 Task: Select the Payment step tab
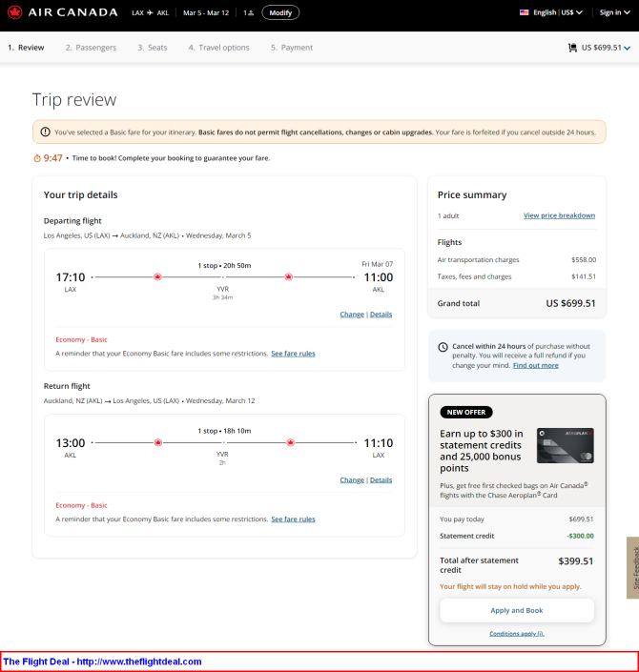tap(292, 48)
